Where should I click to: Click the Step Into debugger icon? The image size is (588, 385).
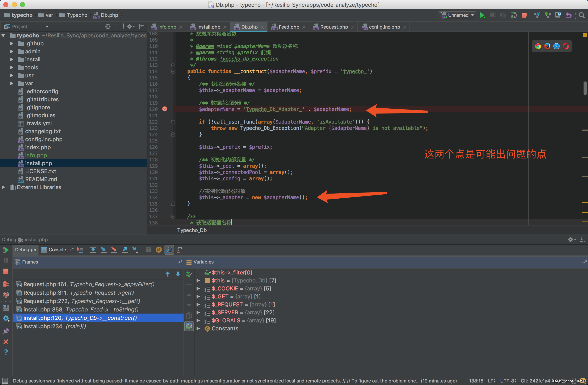[x=104, y=250]
